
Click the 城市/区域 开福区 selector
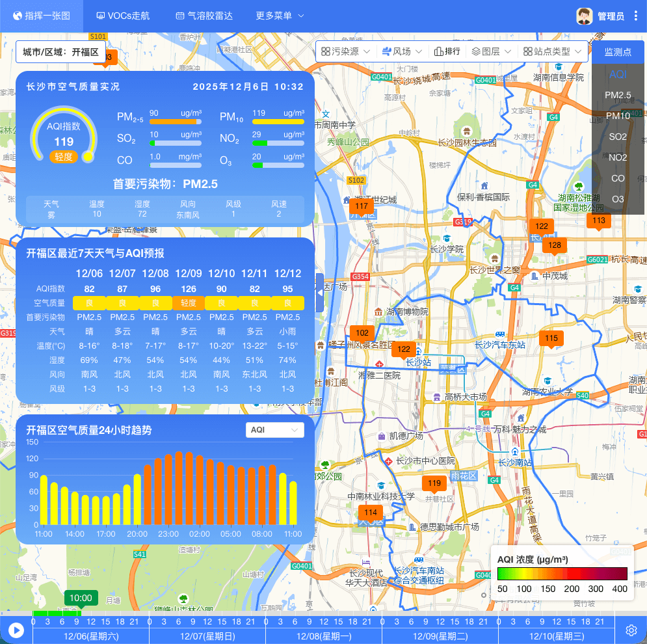[x=60, y=52]
